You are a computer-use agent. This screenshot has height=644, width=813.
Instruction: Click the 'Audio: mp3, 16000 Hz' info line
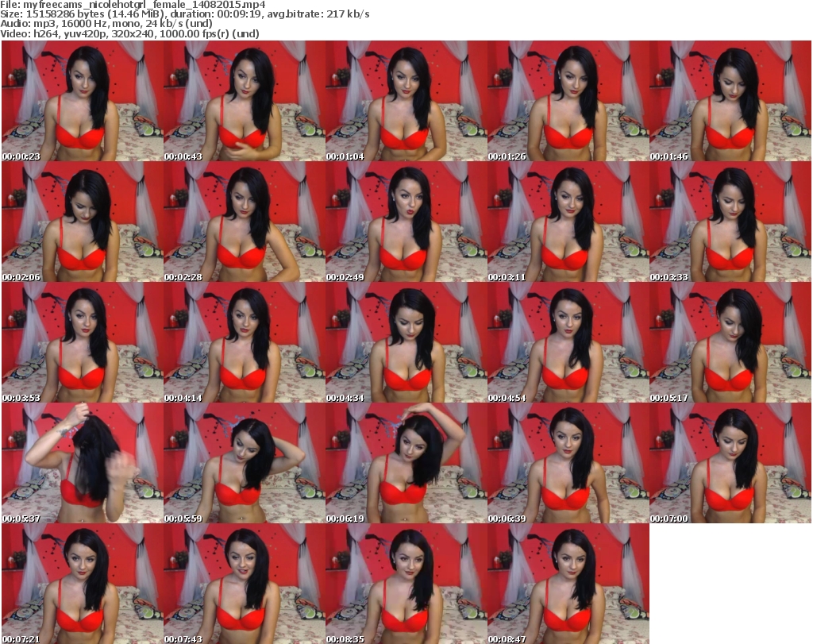point(106,24)
